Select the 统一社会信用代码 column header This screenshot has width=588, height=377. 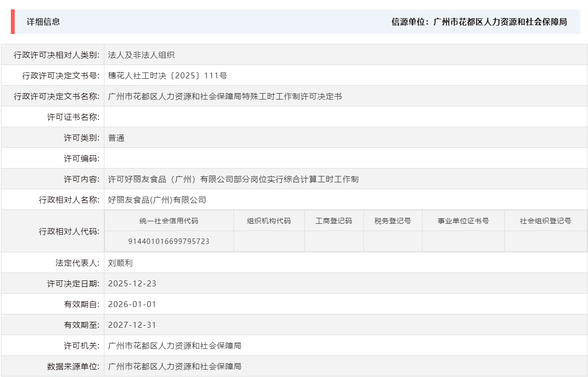pos(169,221)
